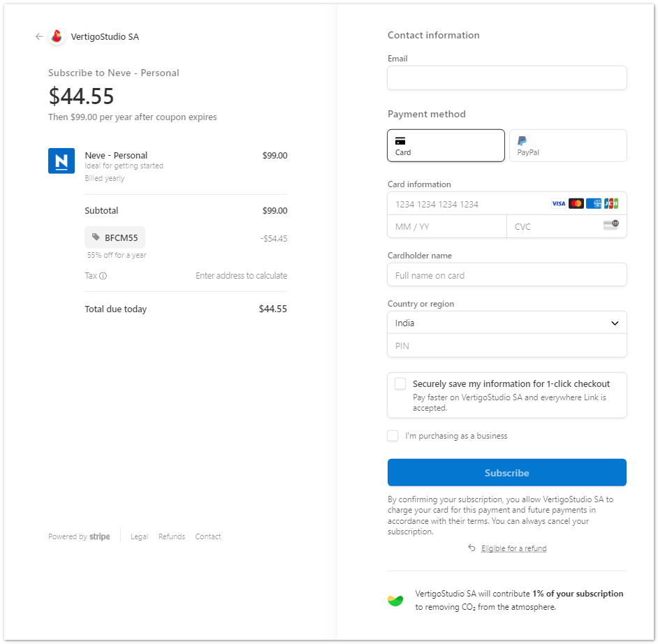Screen dimensions: 658x644
Task: Click the Cardholder name field
Action: coord(506,275)
